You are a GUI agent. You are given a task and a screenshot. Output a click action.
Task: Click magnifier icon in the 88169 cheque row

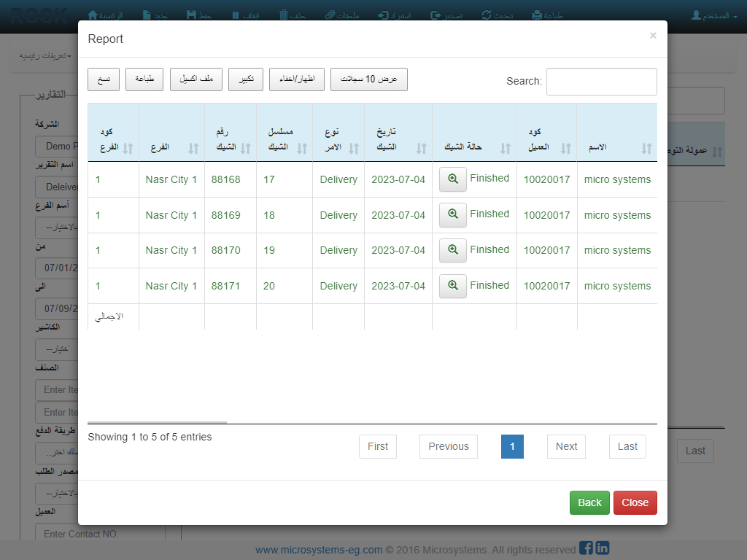pos(452,214)
